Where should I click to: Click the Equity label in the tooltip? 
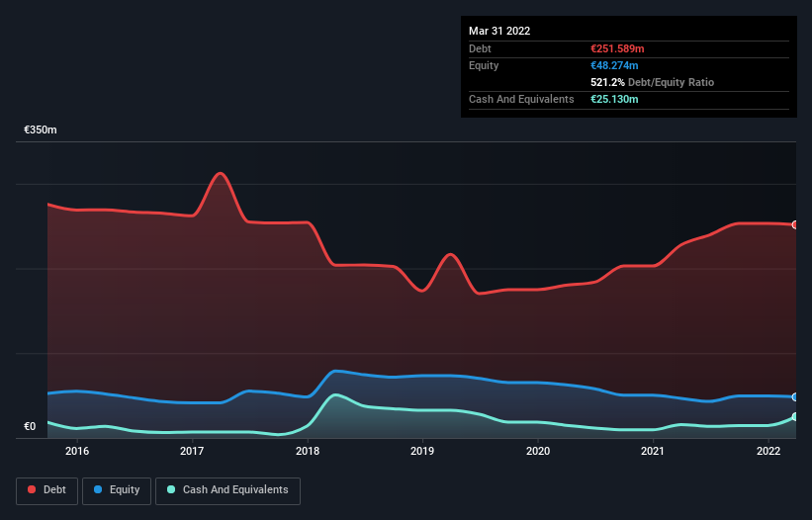pyautogui.click(x=484, y=65)
